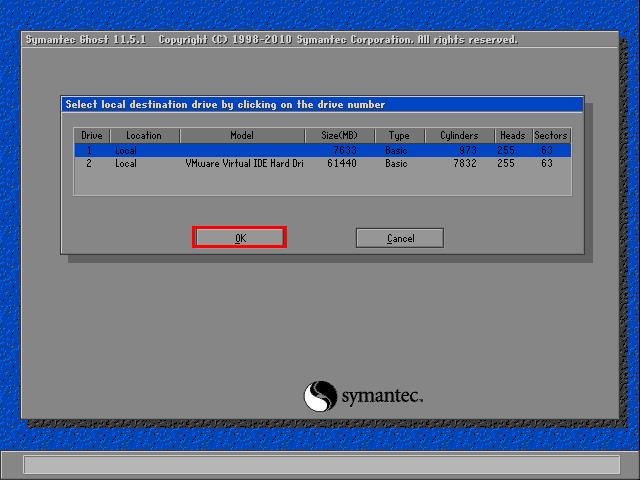Click the OK button

[x=240, y=238]
